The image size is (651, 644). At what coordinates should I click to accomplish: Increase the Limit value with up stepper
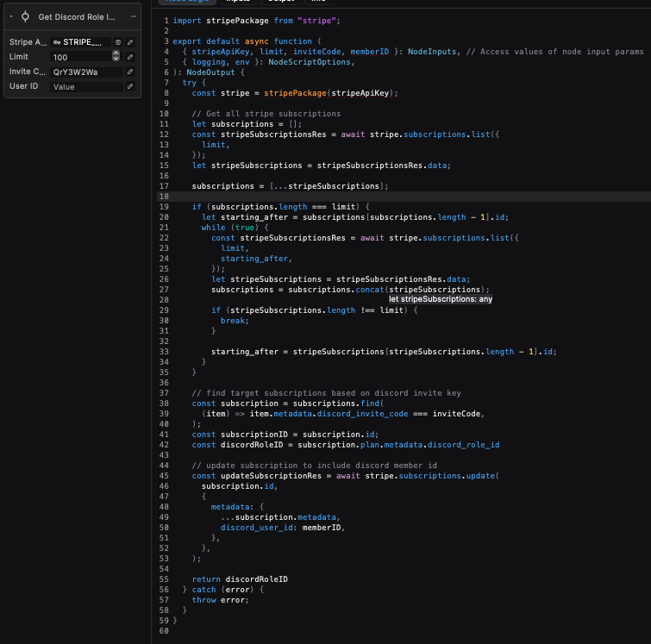[x=116, y=53]
